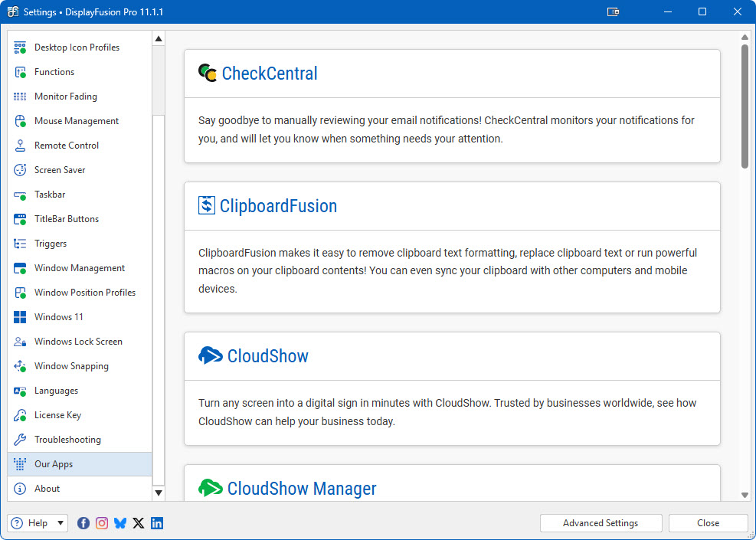Go to the License Key section
Viewport: 756px width, 540px height.
(57, 415)
